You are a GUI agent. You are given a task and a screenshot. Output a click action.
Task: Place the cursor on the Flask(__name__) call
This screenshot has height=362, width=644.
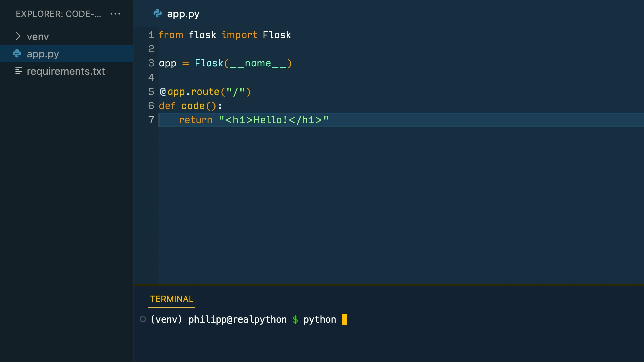pos(243,63)
